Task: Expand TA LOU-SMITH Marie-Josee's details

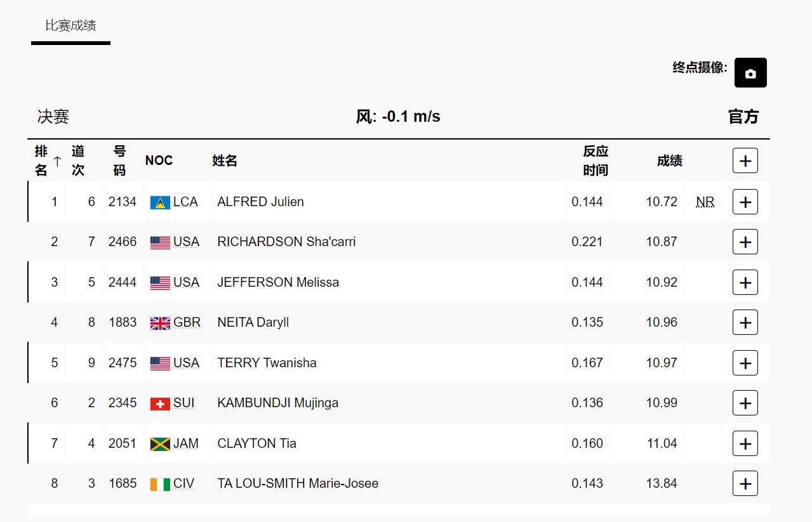Action: (x=745, y=484)
